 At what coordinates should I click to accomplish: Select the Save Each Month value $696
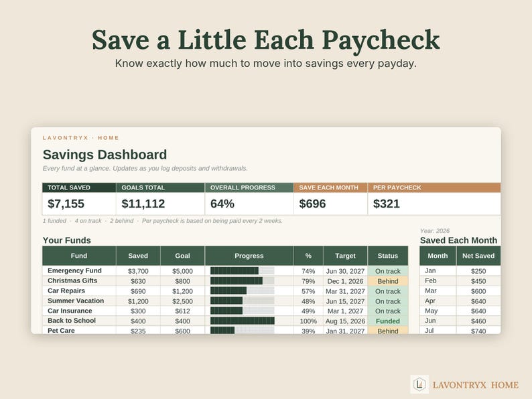click(312, 204)
